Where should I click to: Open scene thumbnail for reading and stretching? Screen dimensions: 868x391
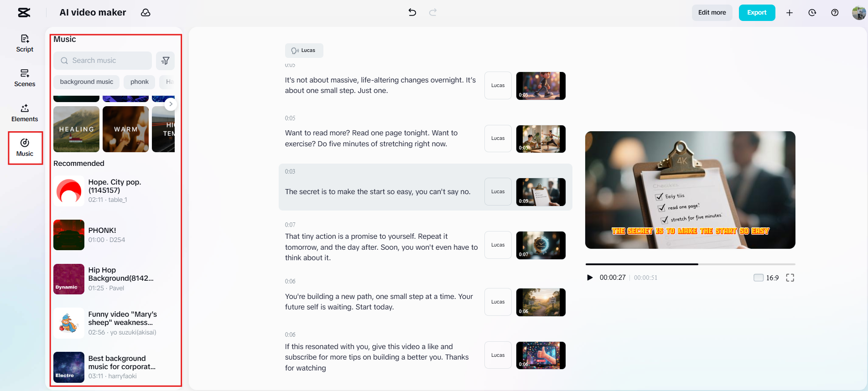[x=541, y=139]
